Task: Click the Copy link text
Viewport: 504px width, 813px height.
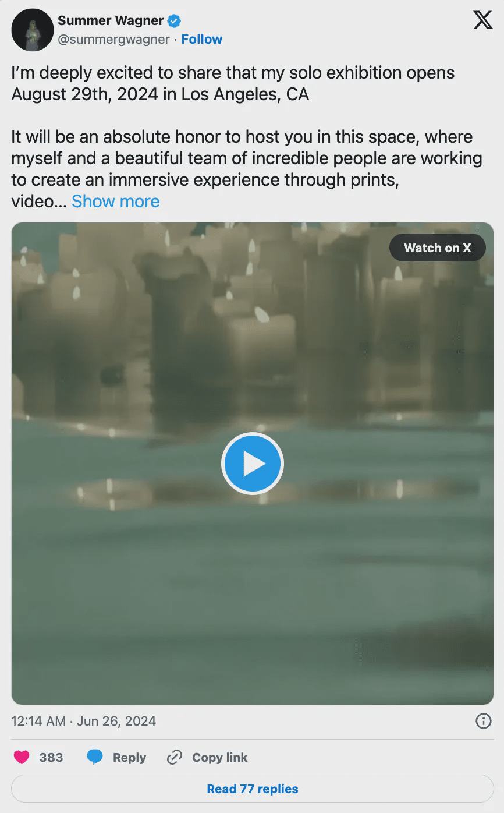Action: click(x=219, y=757)
